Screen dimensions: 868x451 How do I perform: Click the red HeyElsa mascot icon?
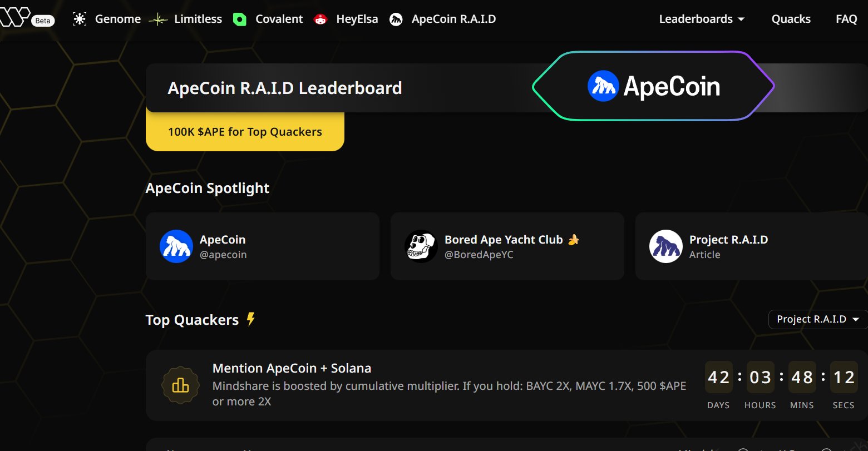click(320, 19)
